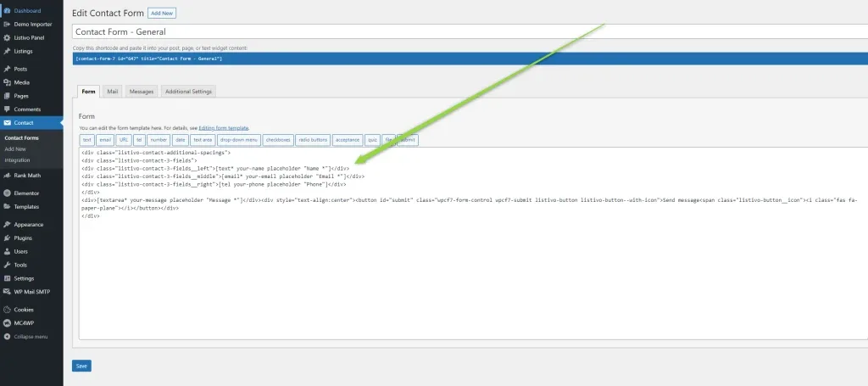Image resolution: width=868 pixels, height=386 pixels.
Task: Open Posts via its pin icon
Action: click(7, 70)
